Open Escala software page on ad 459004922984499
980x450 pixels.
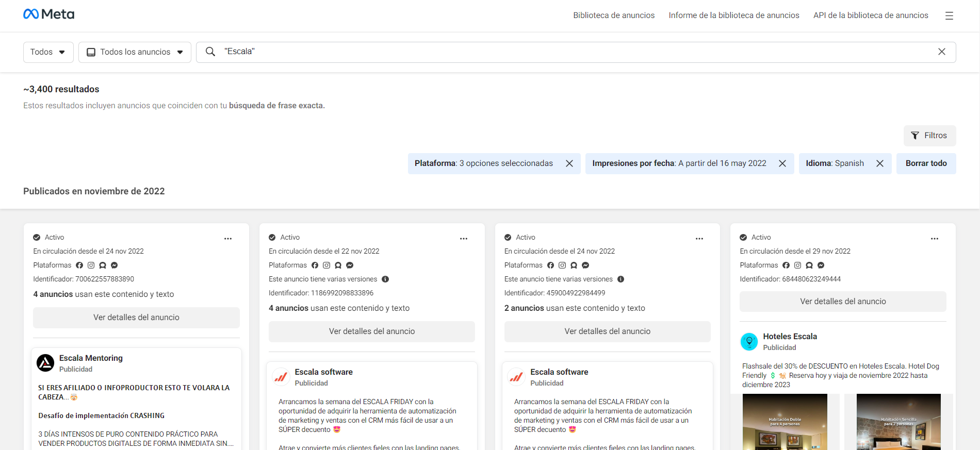559,372
